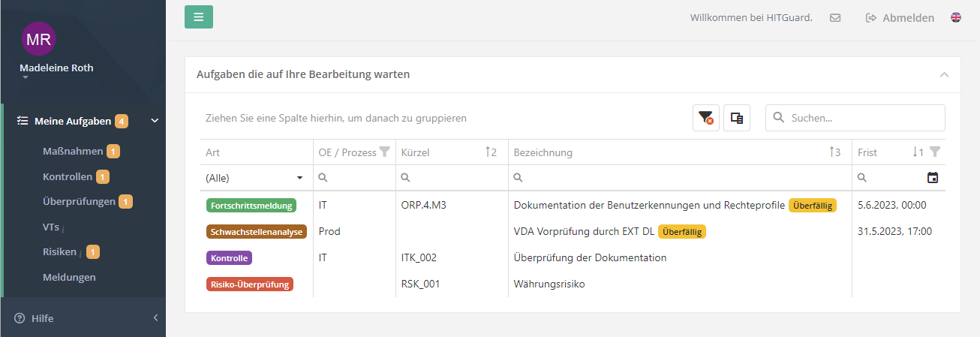
Task: Switch language using the UK flag icon
Action: [x=956, y=17]
